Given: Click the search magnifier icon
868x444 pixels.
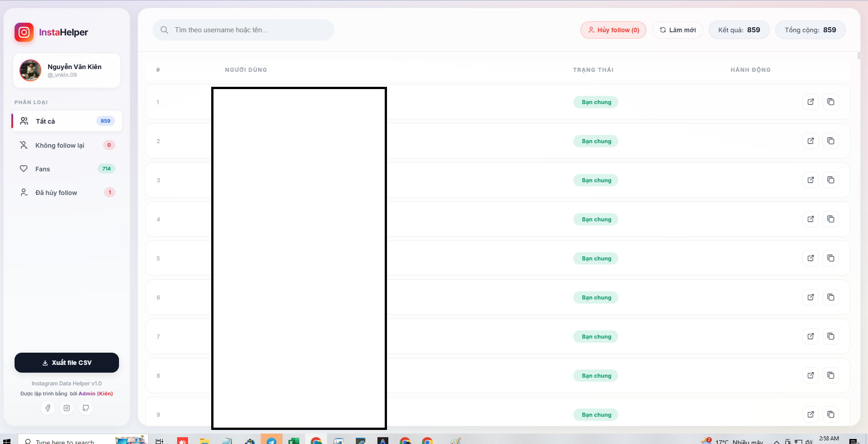Looking at the screenshot, I should [164, 30].
